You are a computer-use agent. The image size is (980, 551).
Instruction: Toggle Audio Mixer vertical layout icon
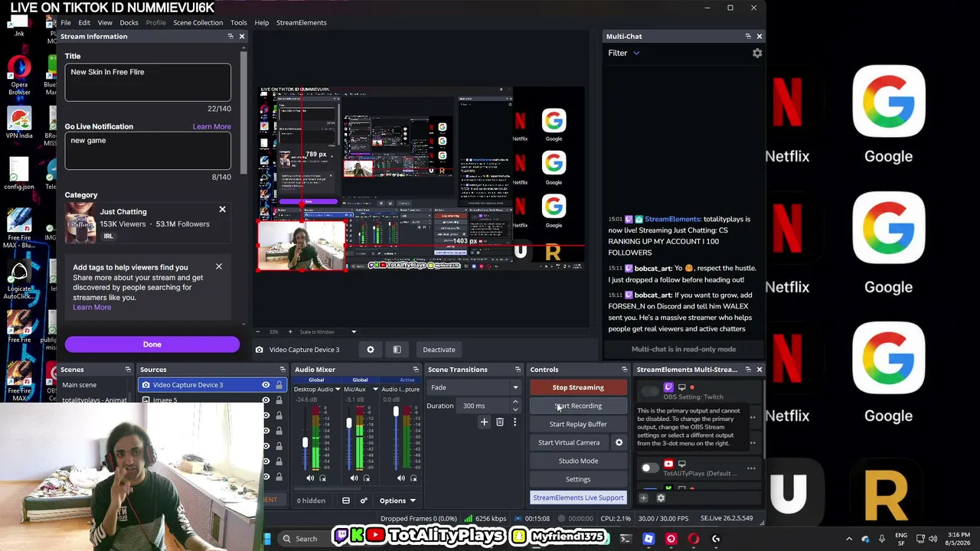click(346, 500)
